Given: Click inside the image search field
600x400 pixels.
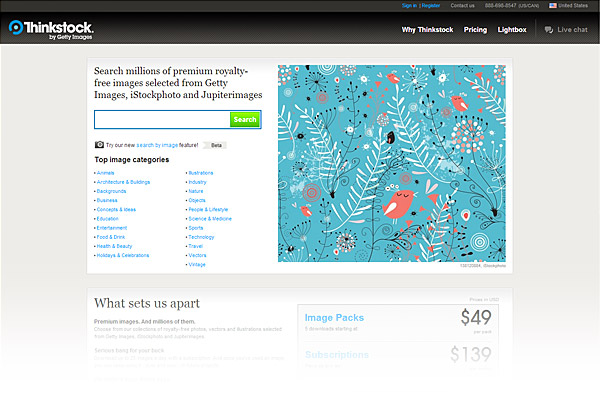Looking at the screenshot, I should point(161,119).
